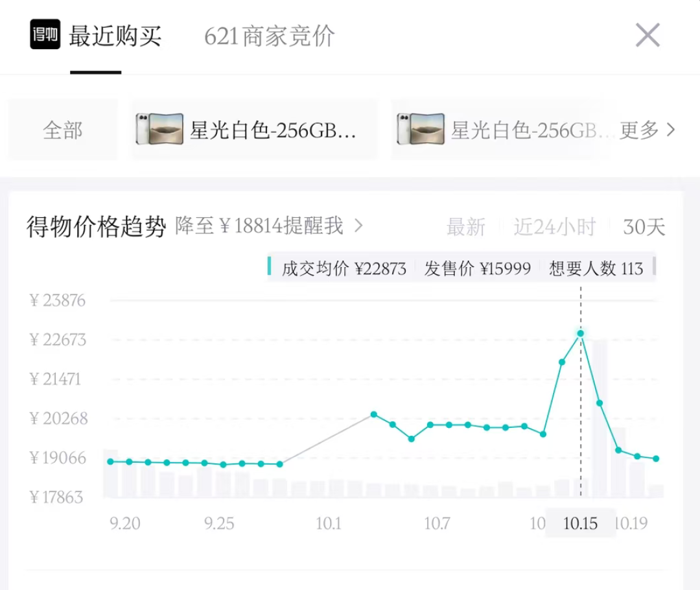The width and height of the screenshot is (700, 590).
Task: Select the 全部 filter chip
Action: tap(63, 130)
